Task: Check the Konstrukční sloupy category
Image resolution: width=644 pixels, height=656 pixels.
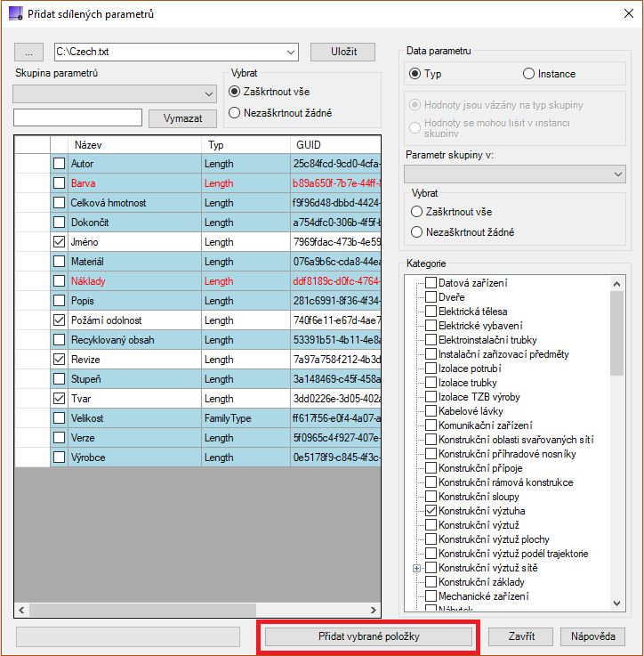Action: click(x=431, y=497)
